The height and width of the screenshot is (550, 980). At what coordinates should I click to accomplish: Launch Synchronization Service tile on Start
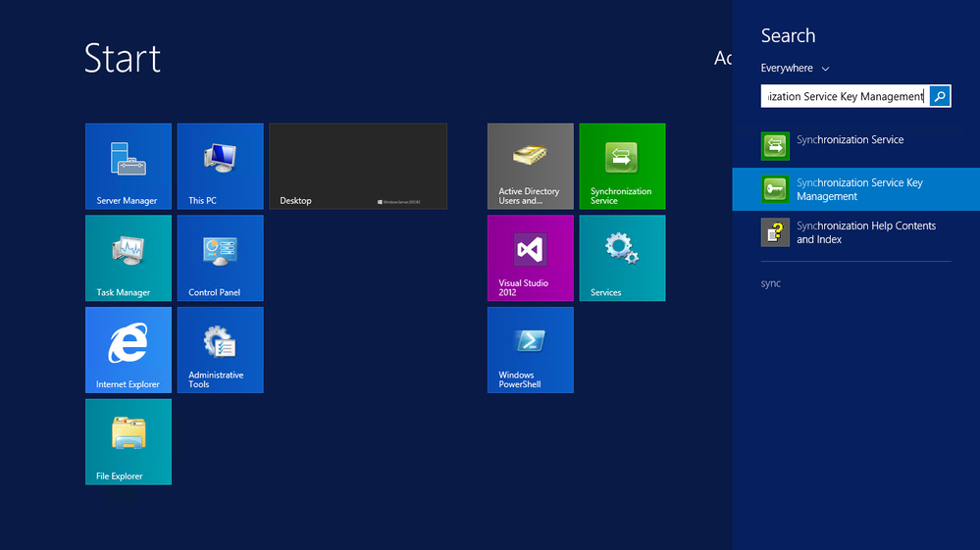pos(622,166)
